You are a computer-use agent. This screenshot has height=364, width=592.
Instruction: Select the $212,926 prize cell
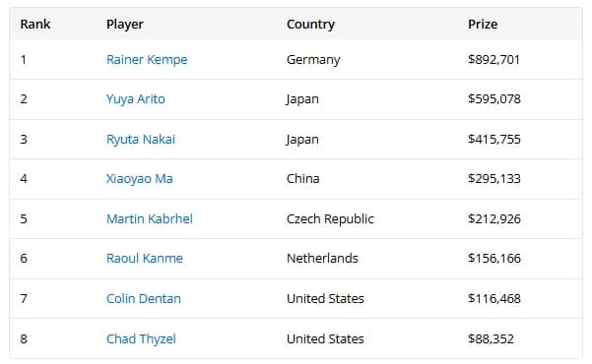click(494, 218)
